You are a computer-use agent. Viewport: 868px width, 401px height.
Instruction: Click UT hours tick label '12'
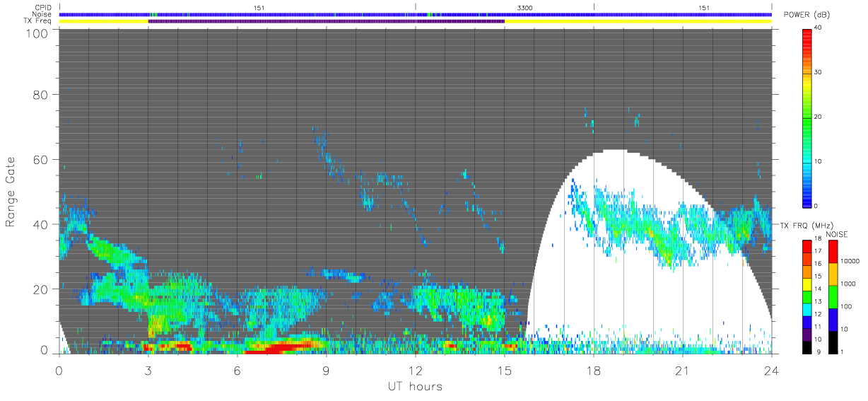(416, 370)
